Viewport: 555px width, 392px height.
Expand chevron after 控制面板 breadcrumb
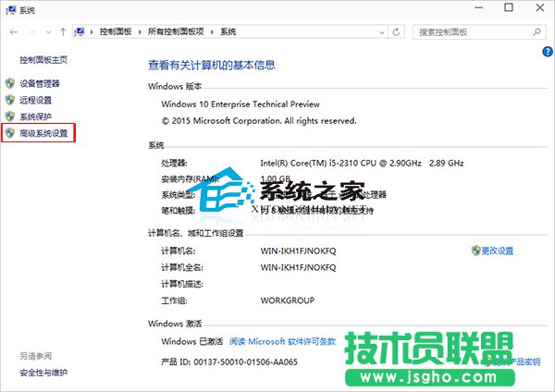pyautogui.click(x=140, y=32)
